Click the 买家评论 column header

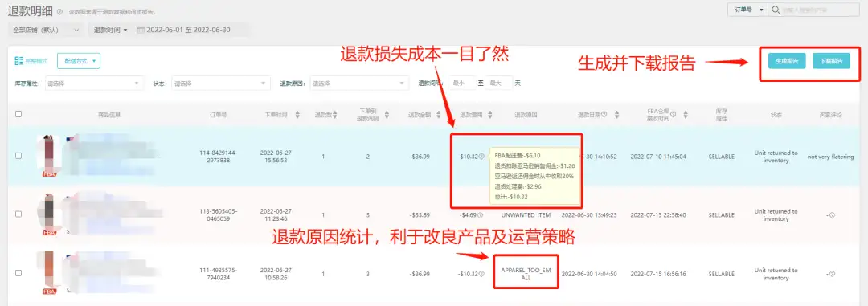830,115
